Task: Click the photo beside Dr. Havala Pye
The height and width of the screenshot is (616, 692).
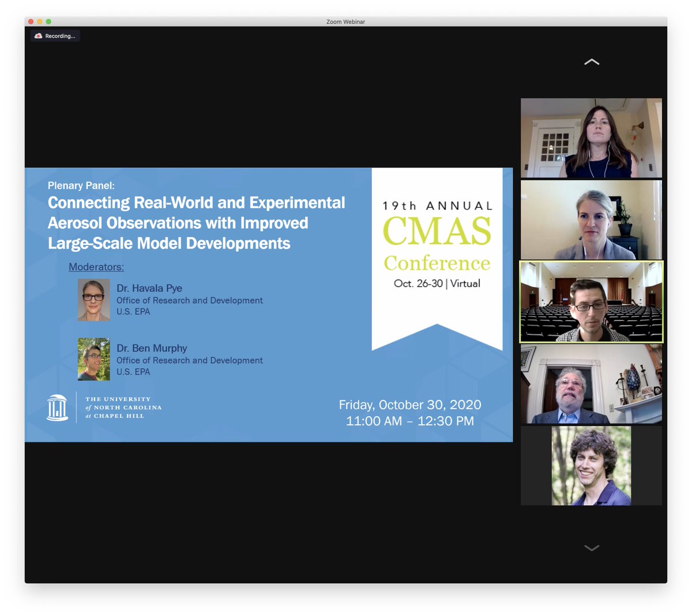Action: (94, 300)
